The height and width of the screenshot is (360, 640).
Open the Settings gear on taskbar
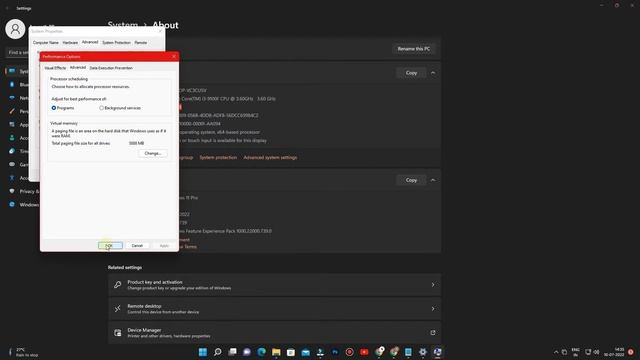click(x=423, y=352)
